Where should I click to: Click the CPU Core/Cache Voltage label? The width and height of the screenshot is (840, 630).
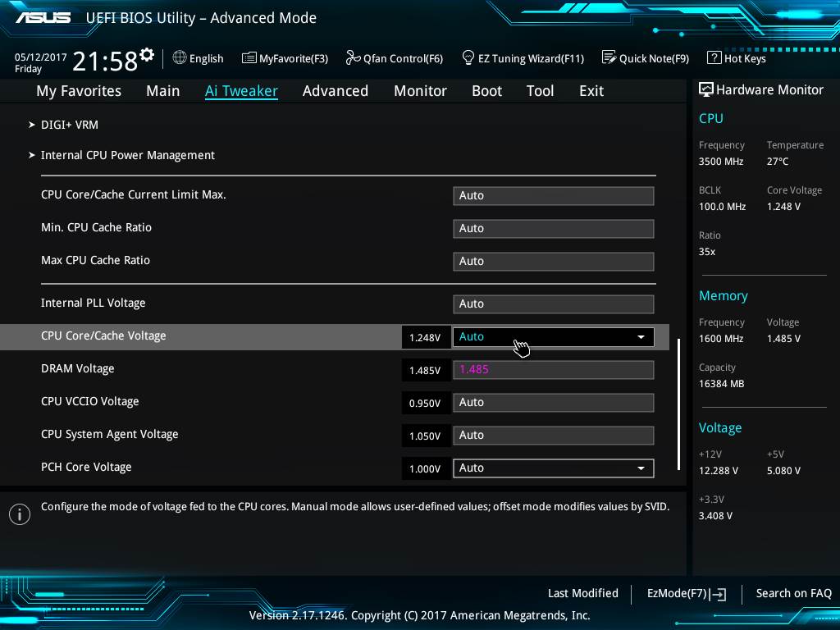tap(103, 336)
